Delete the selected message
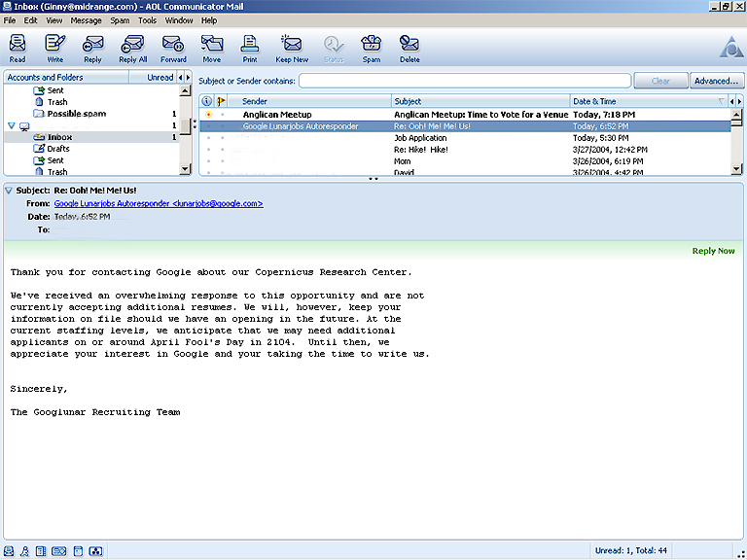The image size is (747, 560). pos(409,47)
